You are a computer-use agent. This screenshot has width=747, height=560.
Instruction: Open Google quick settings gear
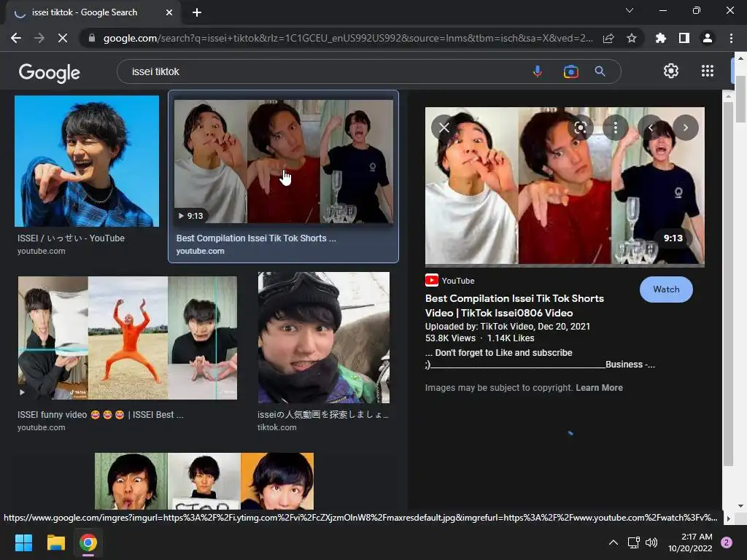point(671,71)
